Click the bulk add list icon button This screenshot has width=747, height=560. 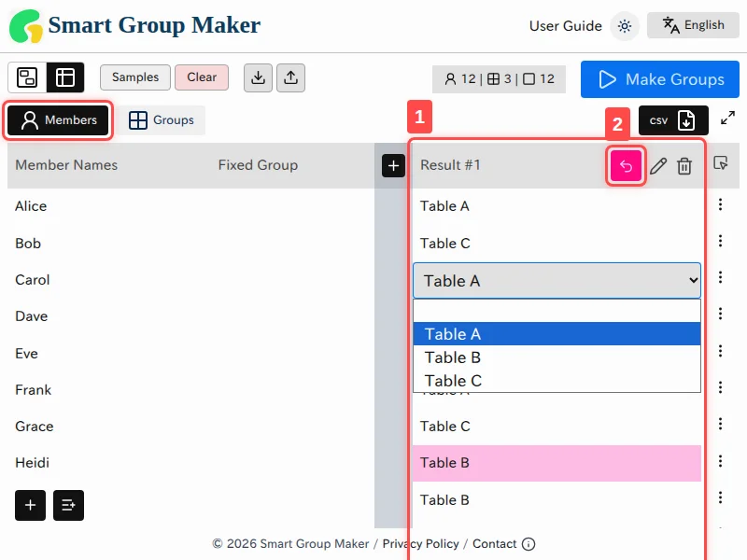tap(68, 505)
